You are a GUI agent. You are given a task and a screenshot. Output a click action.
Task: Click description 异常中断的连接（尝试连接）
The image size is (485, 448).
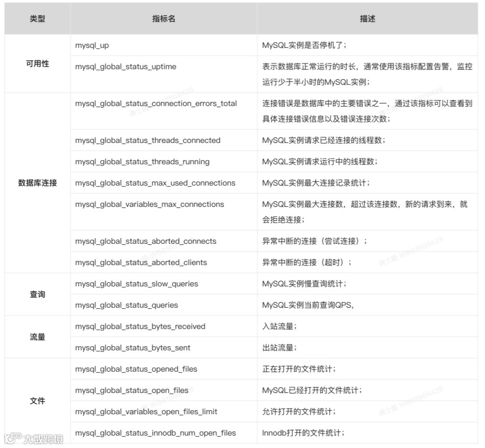tap(314, 242)
